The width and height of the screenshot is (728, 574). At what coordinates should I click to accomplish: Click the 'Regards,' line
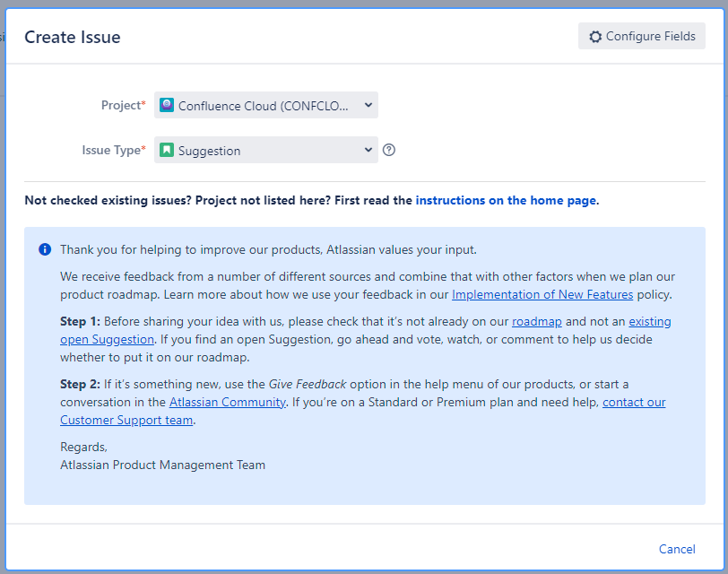[83, 448]
